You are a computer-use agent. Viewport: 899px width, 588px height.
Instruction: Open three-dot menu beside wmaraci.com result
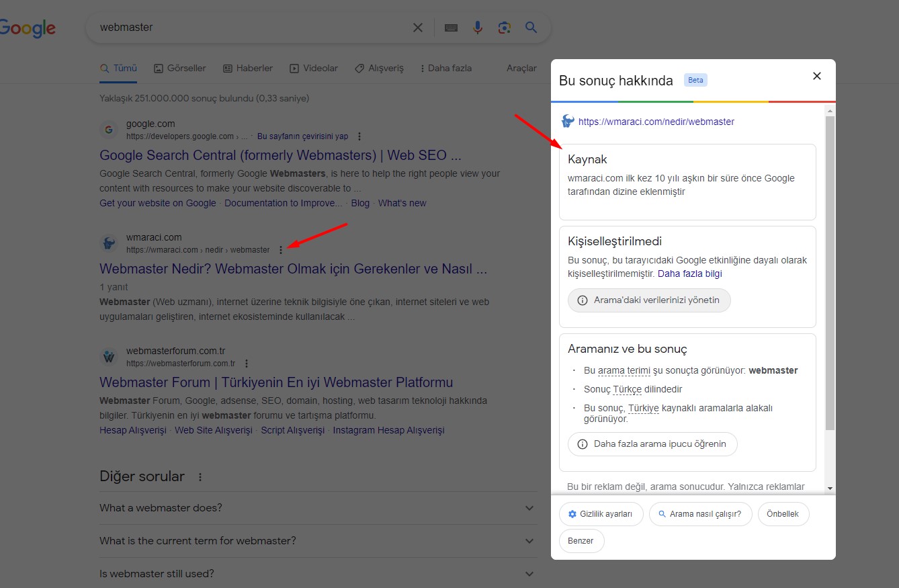click(281, 250)
